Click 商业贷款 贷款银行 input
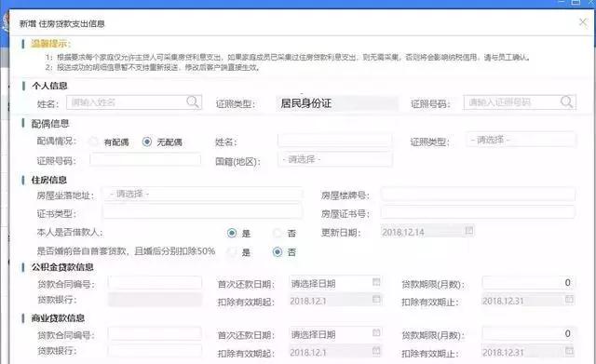The width and height of the screenshot is (596, 364). [155, 351]
